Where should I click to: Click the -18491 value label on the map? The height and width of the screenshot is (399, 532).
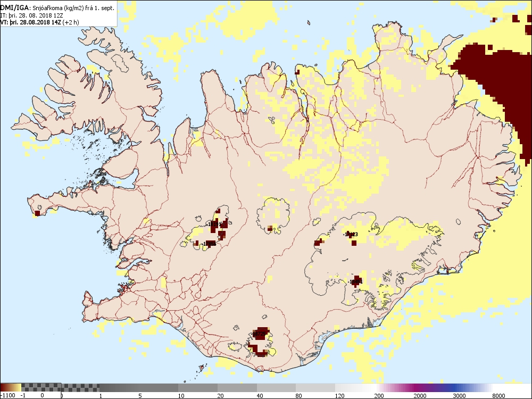click(355, 281)
